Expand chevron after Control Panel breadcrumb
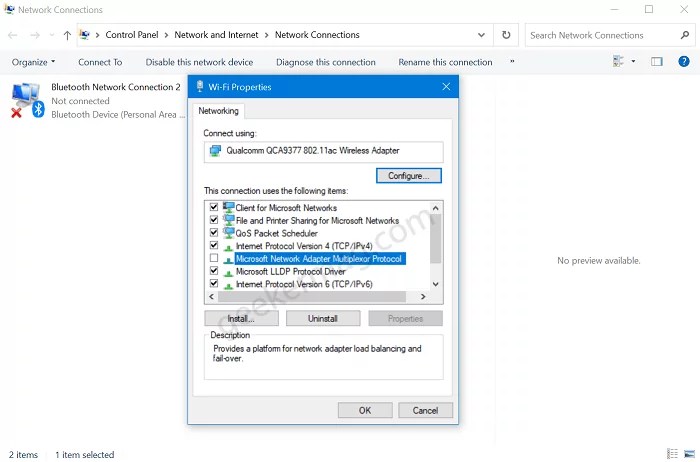 tap(166, 35)
